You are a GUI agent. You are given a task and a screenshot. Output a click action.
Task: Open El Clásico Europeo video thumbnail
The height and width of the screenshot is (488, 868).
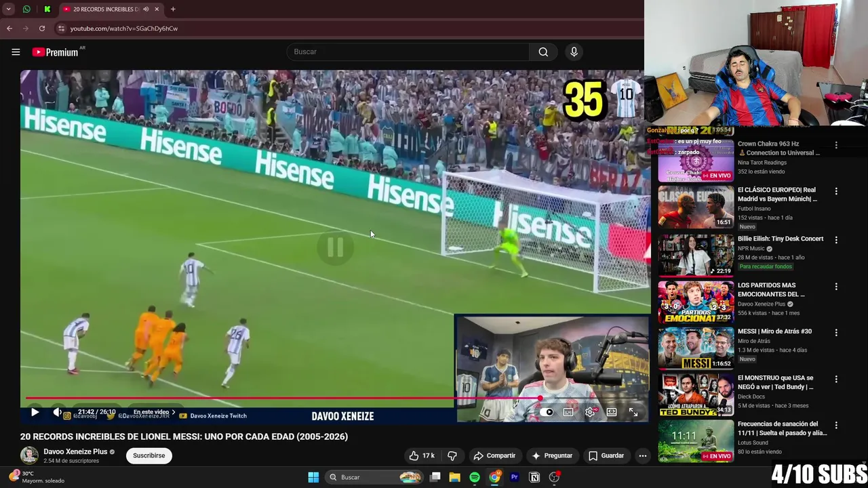click(696, 207)
